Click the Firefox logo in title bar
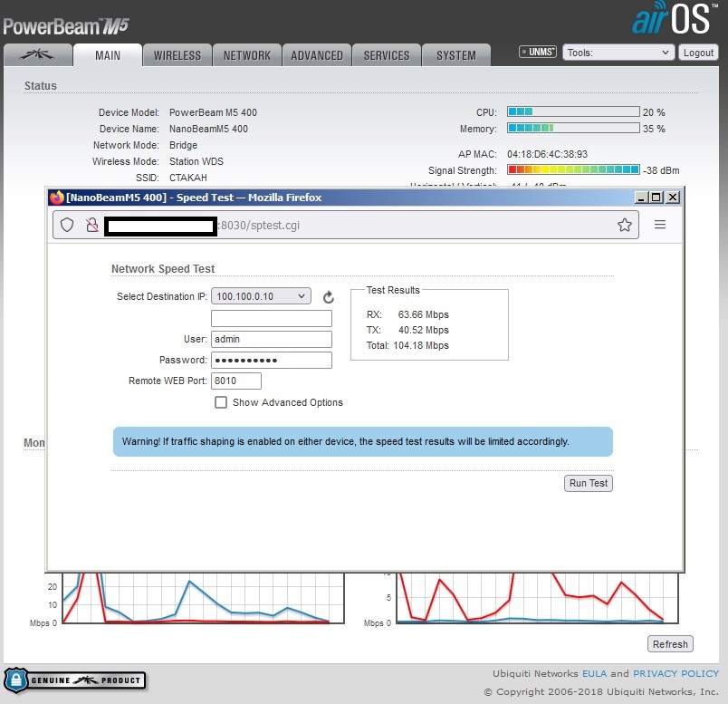Viewport: 728px width, 704px height. (x=57, y=198)
